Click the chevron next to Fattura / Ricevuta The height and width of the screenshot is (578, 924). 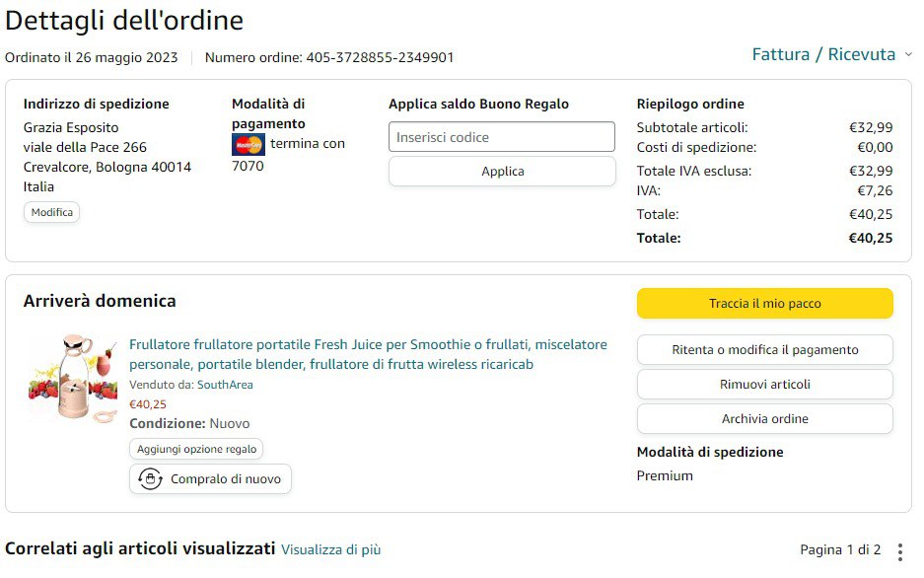[x=908, y=55]
